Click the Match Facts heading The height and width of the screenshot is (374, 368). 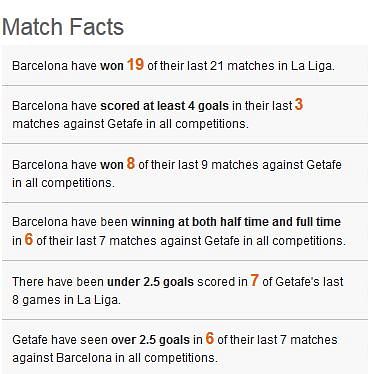(63, 27)
